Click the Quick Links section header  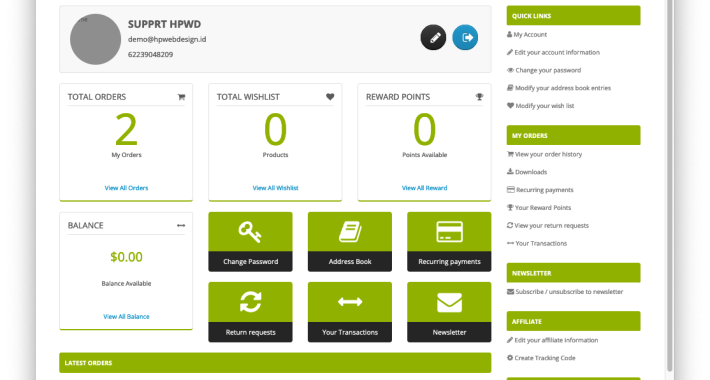[573, 15]
